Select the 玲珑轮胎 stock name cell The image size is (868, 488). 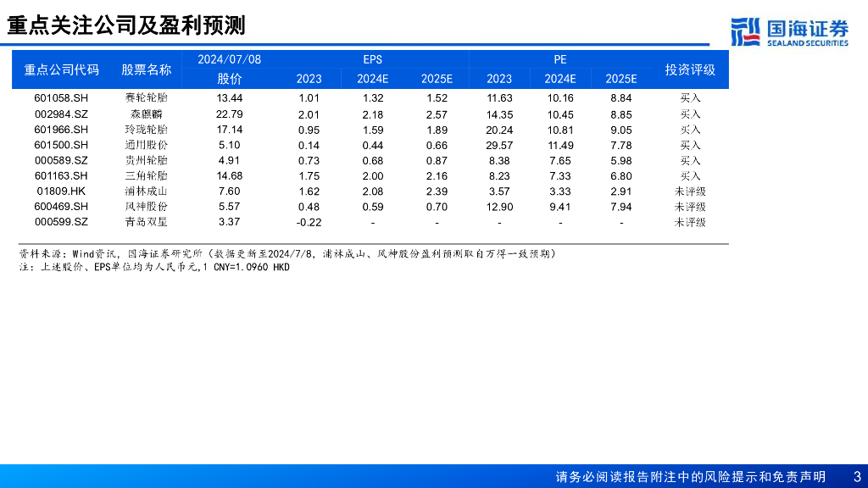[x=146, y=130]
